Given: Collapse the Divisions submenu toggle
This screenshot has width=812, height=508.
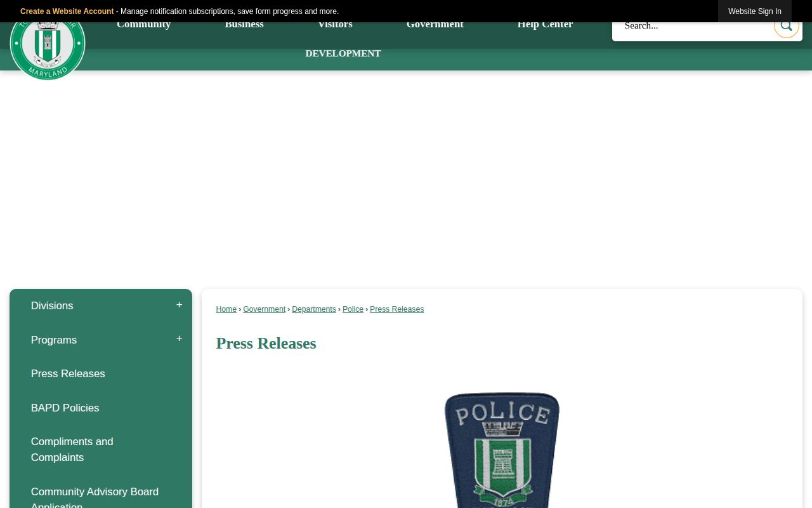Looking at the screenshot, I should [x=179, y=305].
